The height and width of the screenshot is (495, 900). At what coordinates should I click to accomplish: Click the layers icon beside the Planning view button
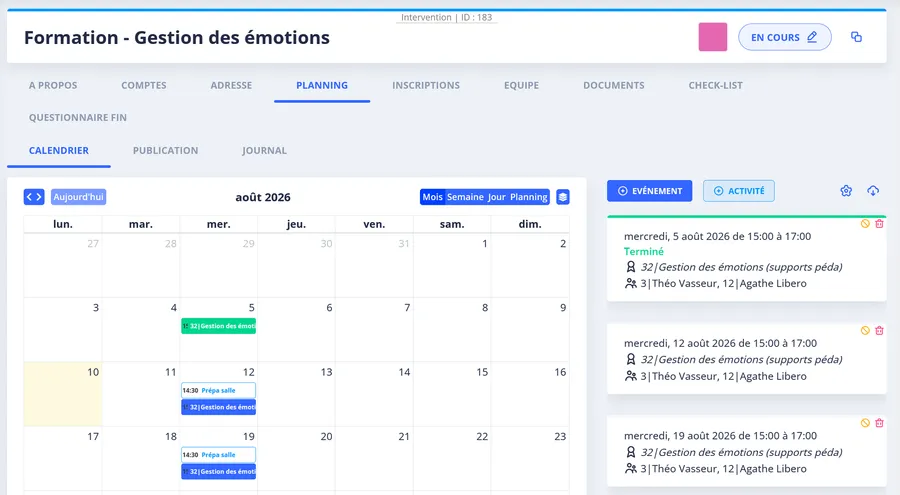click(x=562, y=197)
